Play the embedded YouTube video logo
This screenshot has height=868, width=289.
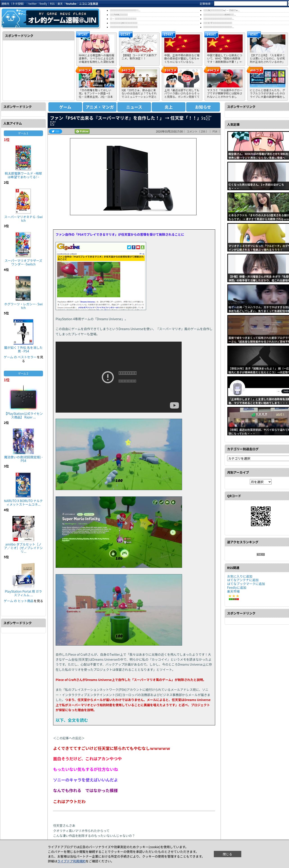point(174,405)
